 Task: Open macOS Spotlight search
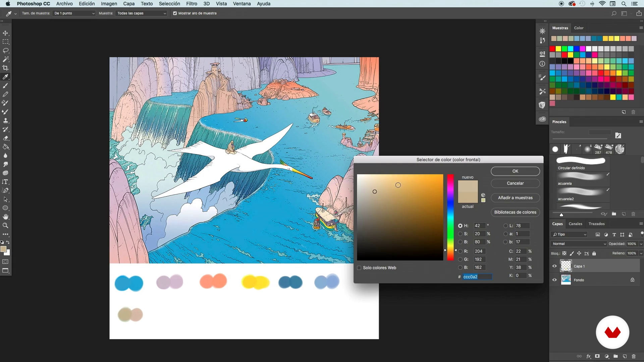[x=624, y=4]
